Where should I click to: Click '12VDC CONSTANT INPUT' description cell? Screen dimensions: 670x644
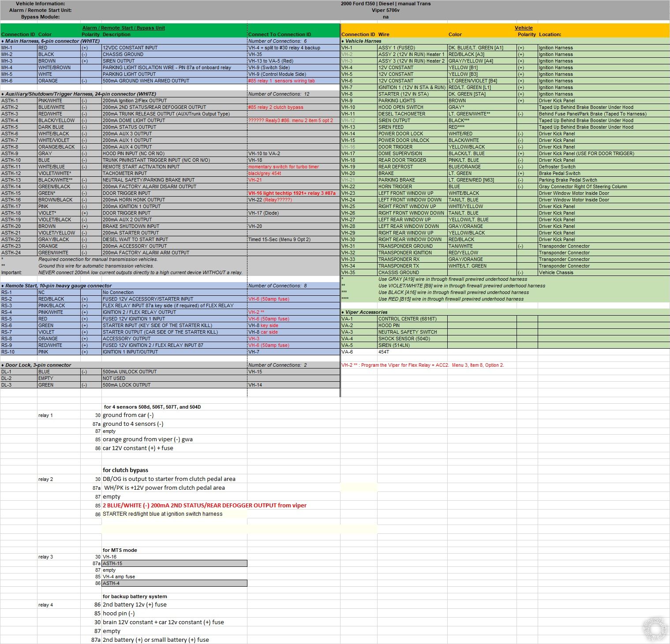[x=174, y=48]
